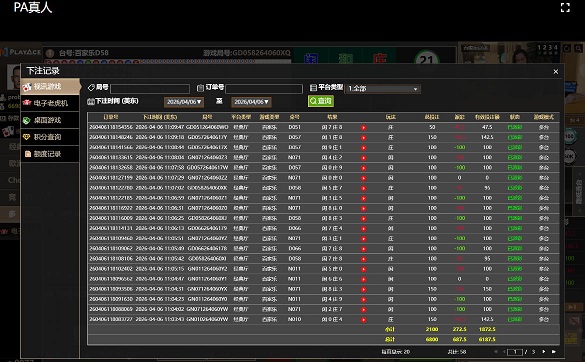Click the PA真人 page title
The width and height of the screenshot is (585, 362).
coord(33,7)
